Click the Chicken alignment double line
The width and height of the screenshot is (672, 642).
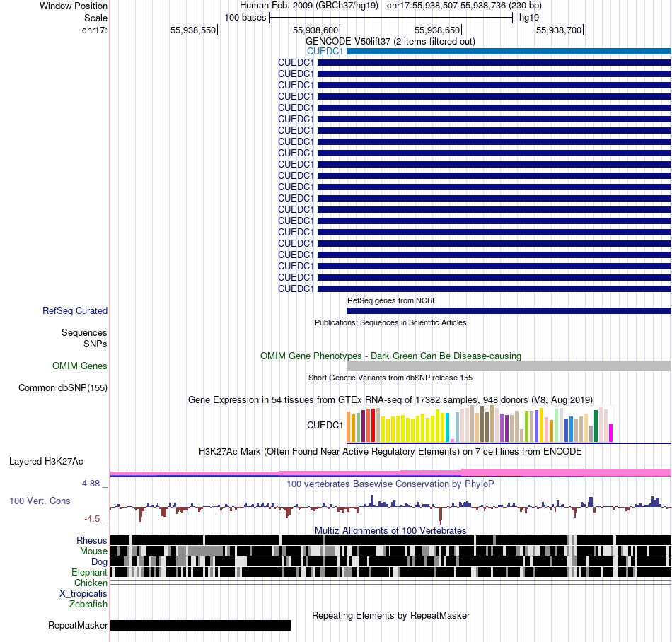[390, 583]
